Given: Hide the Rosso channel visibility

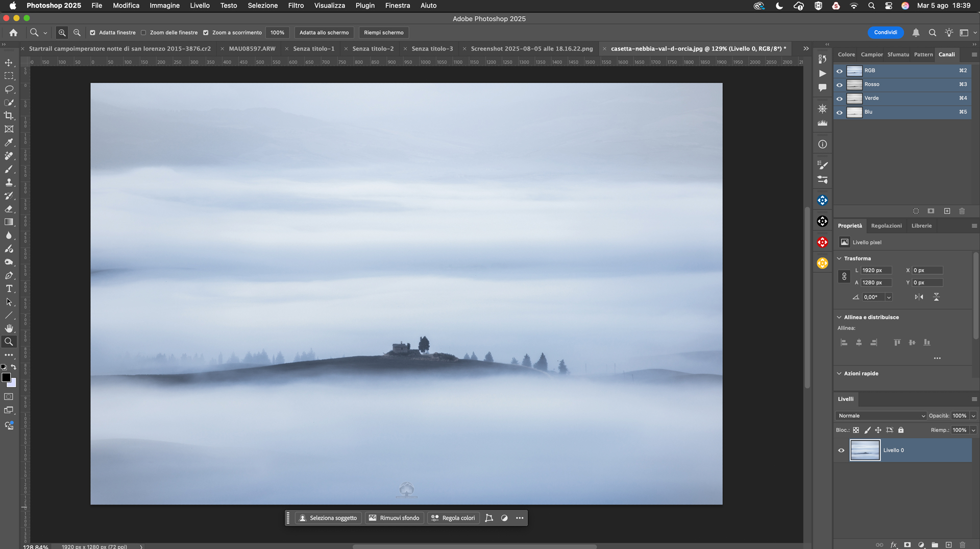Looking at the screenshot, I should (840, 85).
